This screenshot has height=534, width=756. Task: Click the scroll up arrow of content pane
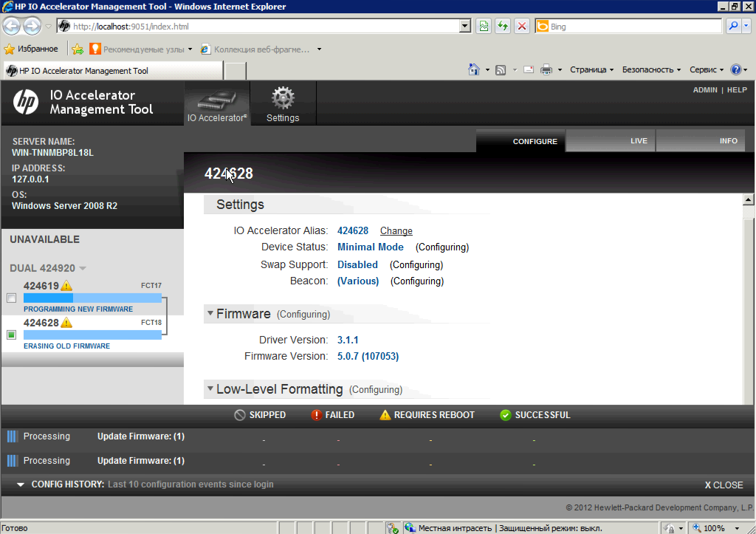749,199
